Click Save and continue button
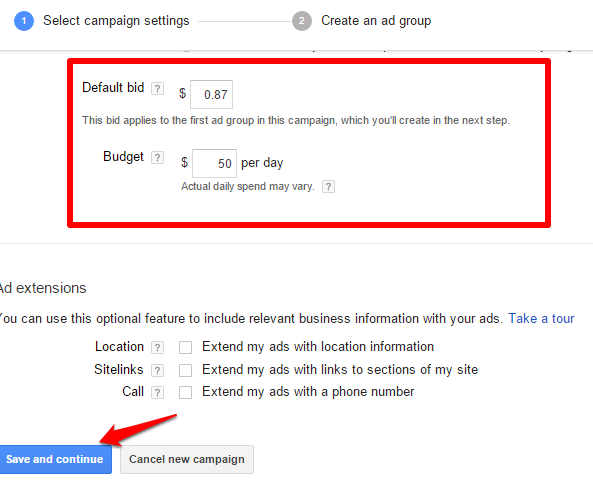 point(55,459)
